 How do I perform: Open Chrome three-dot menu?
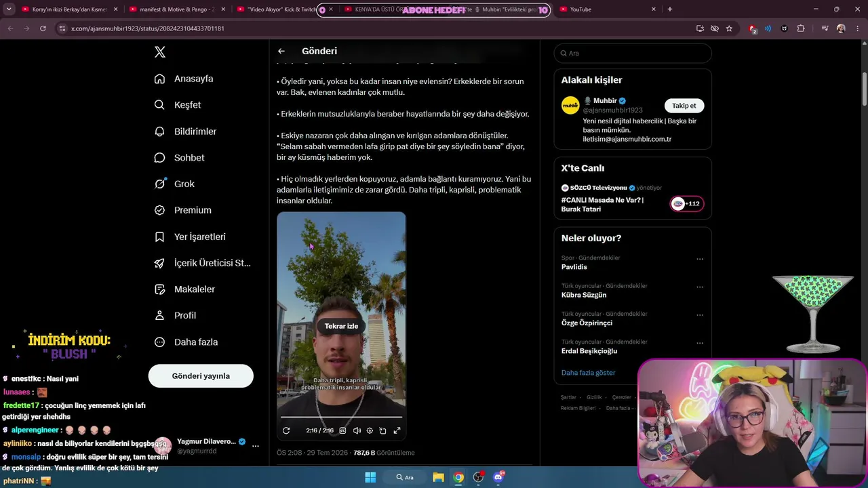pos(856,28)
